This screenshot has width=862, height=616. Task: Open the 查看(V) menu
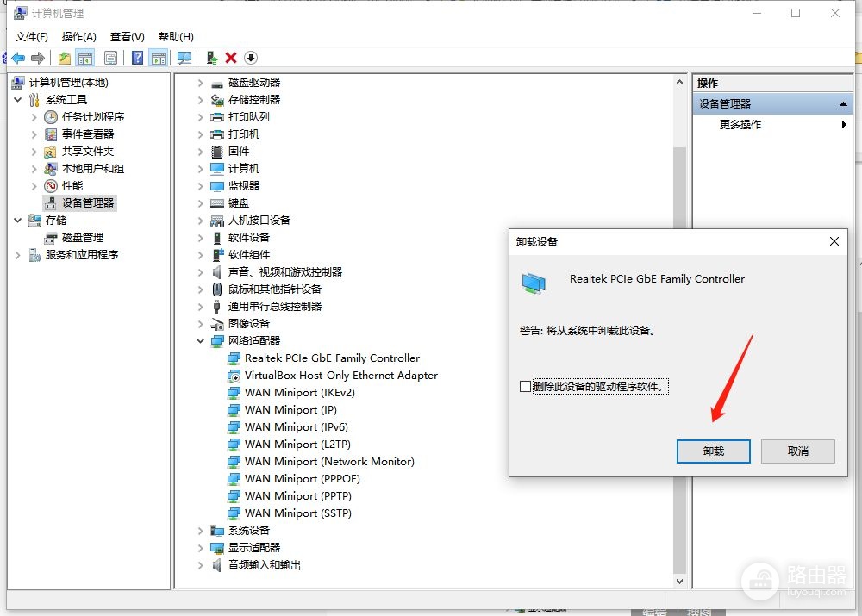tap(127, 37)
